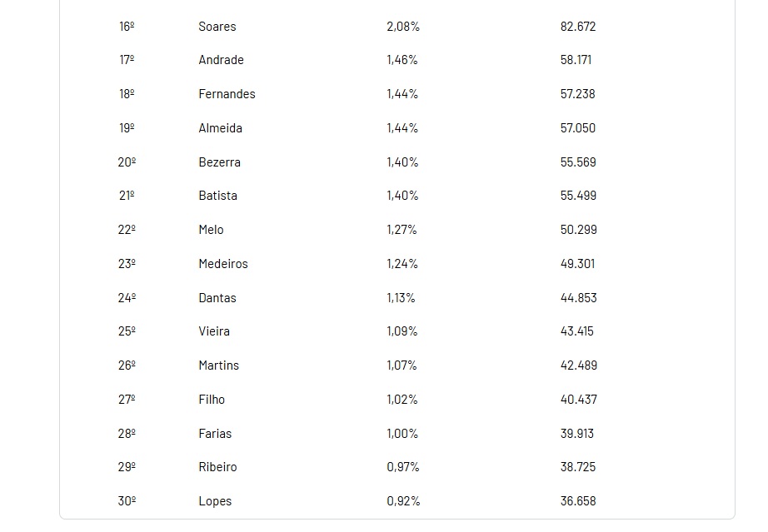The width and height of the screenshot is (768, 532).
Task: Select the Andrade surname cell
Action: [221, 60]
